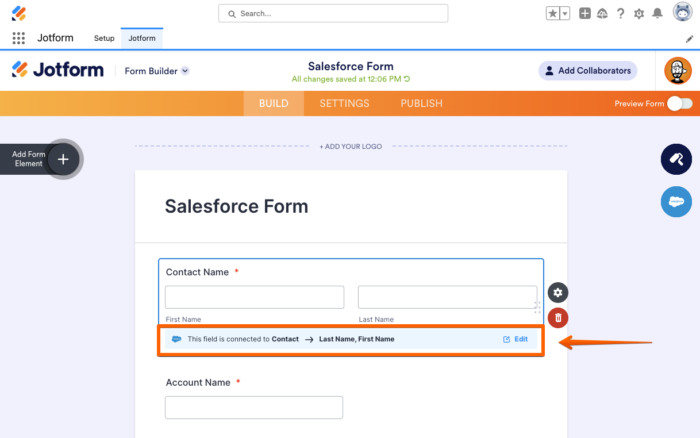Click the Salesforce global actions plus icon
Screen dimensions: 700x438
(585, 13)
